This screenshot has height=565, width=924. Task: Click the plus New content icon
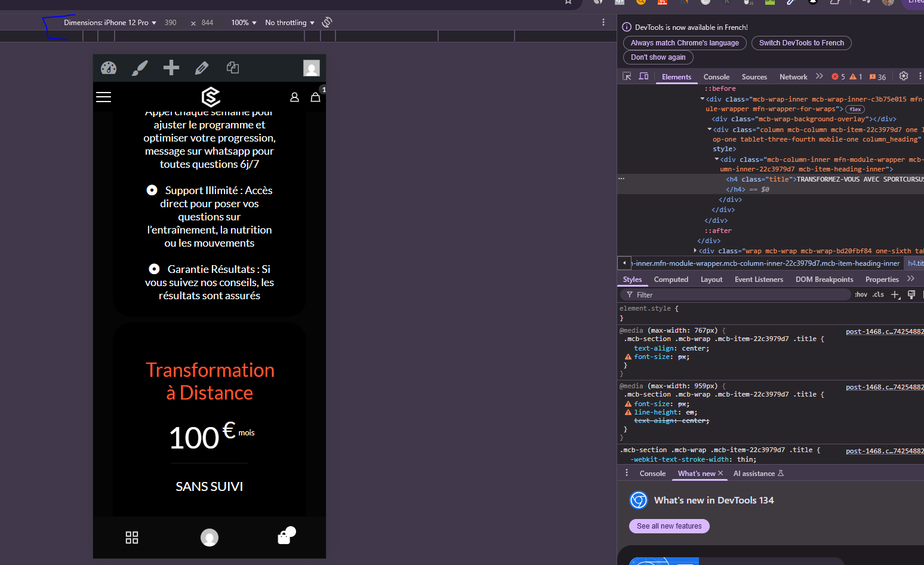pos(171,68)
